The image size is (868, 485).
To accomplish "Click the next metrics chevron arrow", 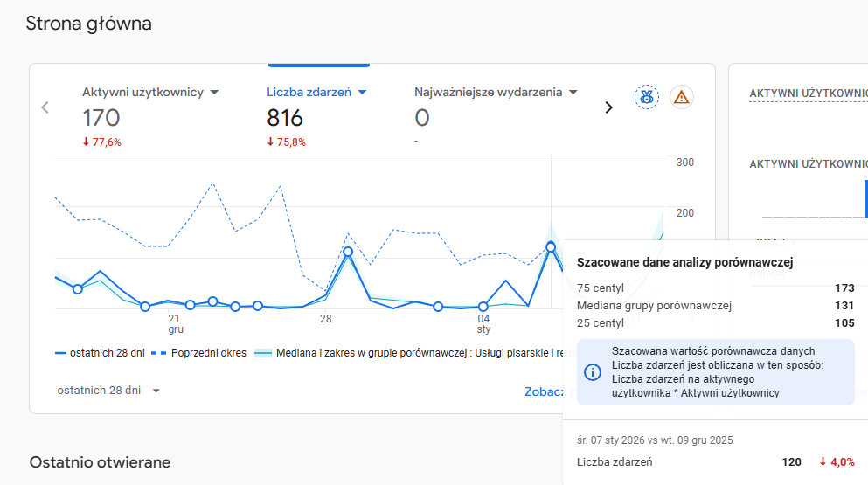I will (x=608, y=107).
